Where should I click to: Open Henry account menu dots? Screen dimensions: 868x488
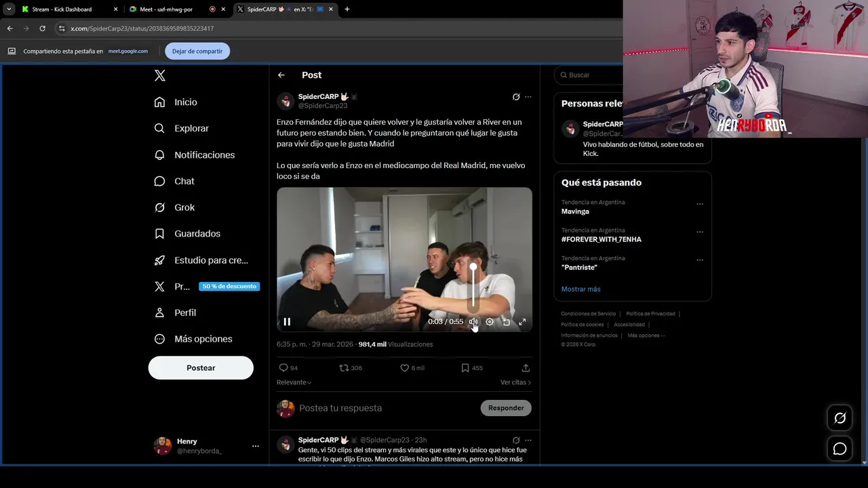click(x=255, y=446)
